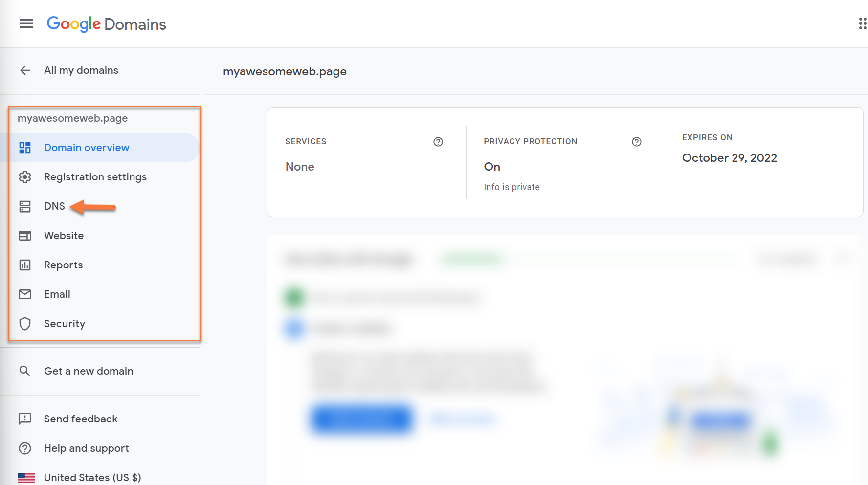Open the hamburger main menu
The image size is (868, 485).
tap(26, 23)
